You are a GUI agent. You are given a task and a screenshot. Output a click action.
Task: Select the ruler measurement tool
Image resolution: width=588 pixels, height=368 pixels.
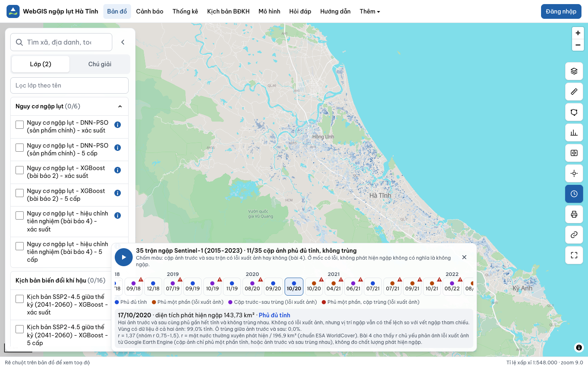point(574,92)
